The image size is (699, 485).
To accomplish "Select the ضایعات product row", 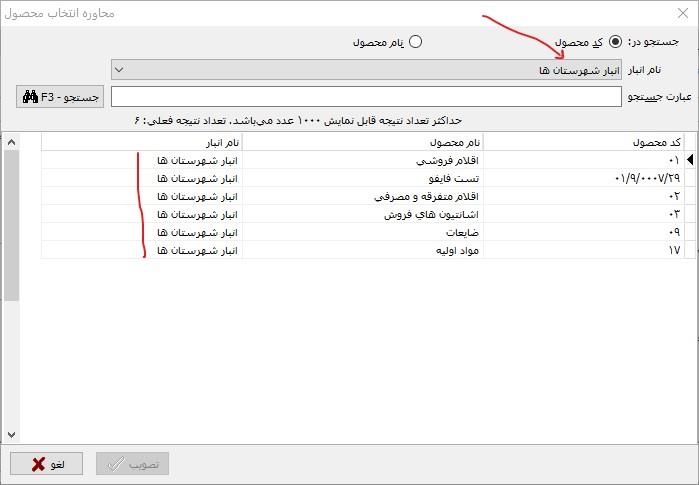I will pyautogui.click(x=362, y=232).
